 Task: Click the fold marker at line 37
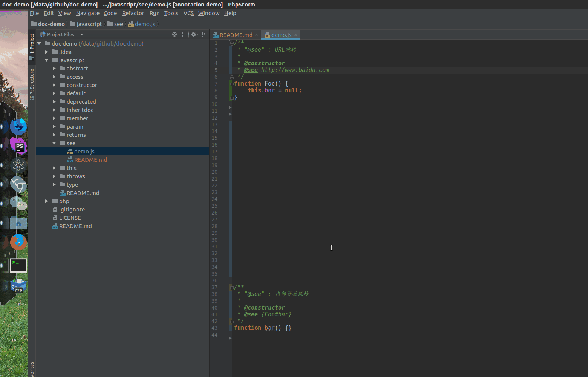point(231,287)
